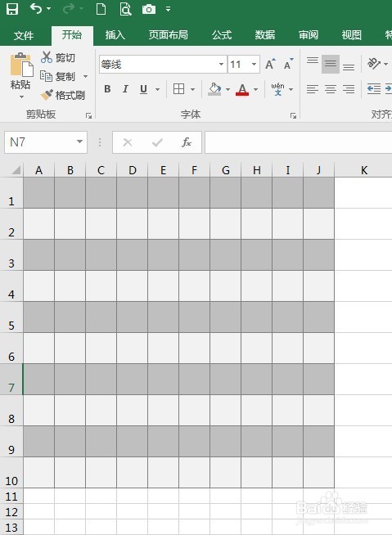Click the Paste clipboard icon
392x535 pixels.
[x=21, y=65]
